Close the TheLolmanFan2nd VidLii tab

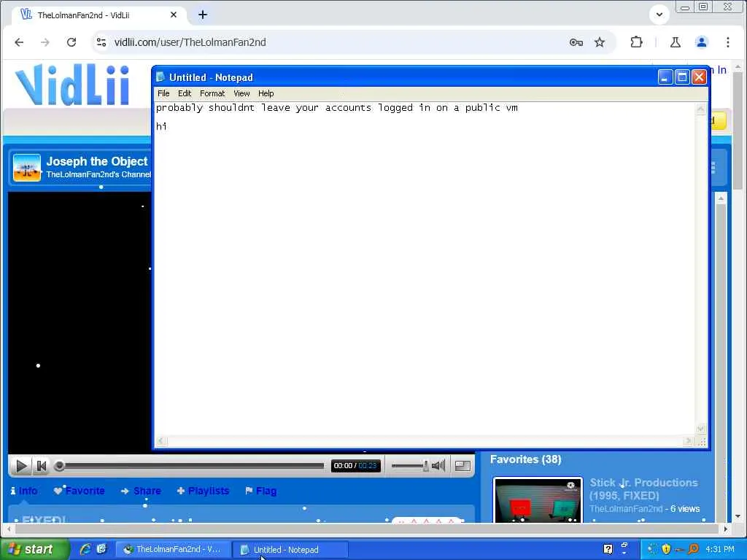point(174,15)
